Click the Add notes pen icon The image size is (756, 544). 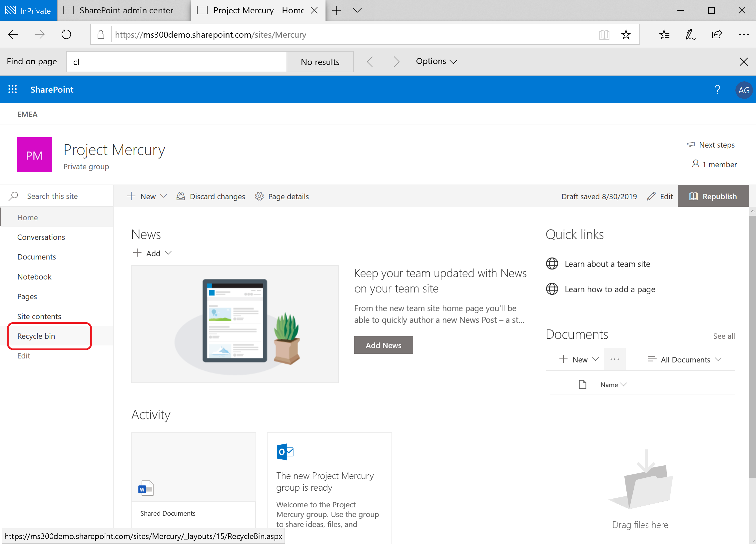click(x=690, y=35)
